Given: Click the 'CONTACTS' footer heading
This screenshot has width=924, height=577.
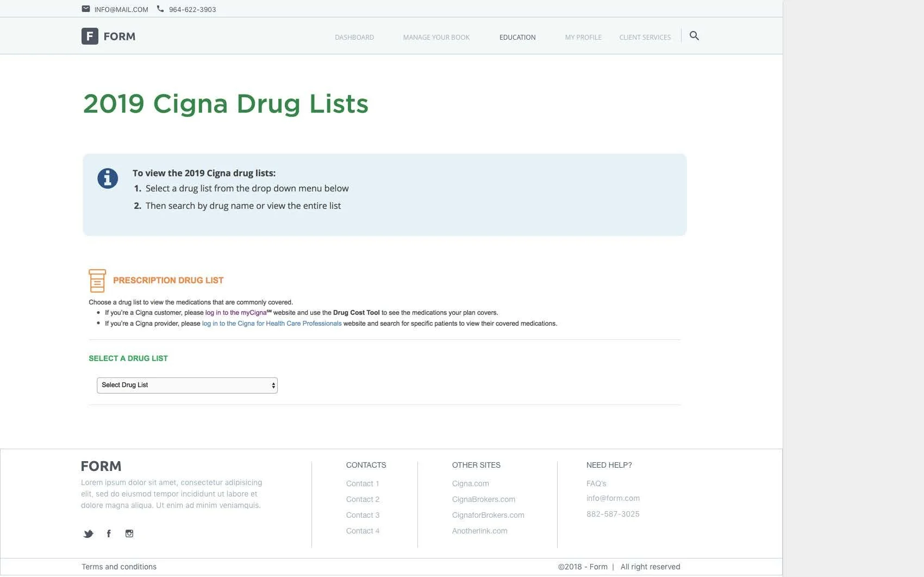Looking at the screenshot, I should [366, 465].
